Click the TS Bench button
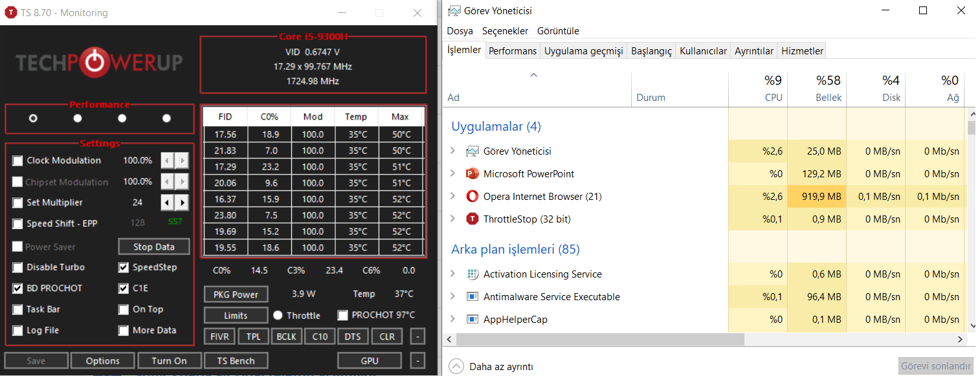 click(x=236, y=361)
